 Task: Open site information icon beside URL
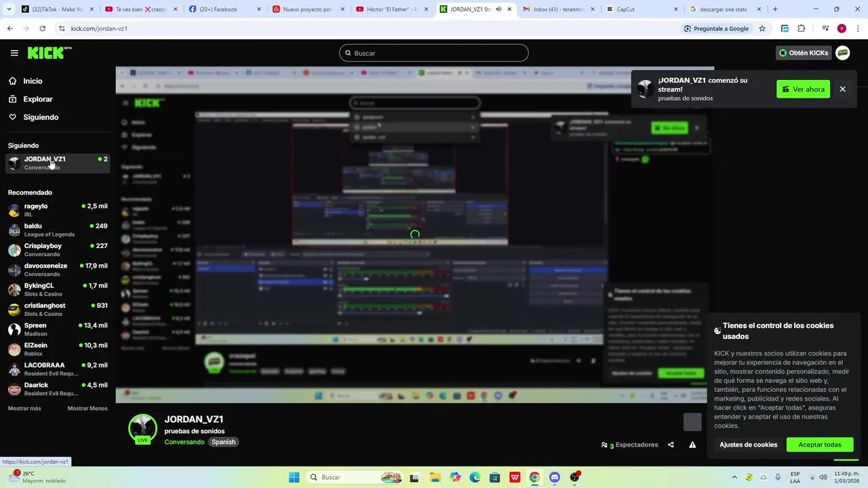pos(62,28)
